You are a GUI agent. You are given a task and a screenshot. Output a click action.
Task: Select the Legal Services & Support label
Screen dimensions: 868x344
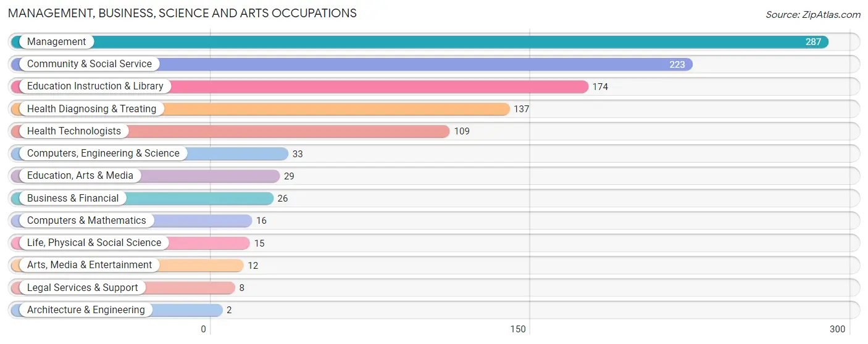83,288
